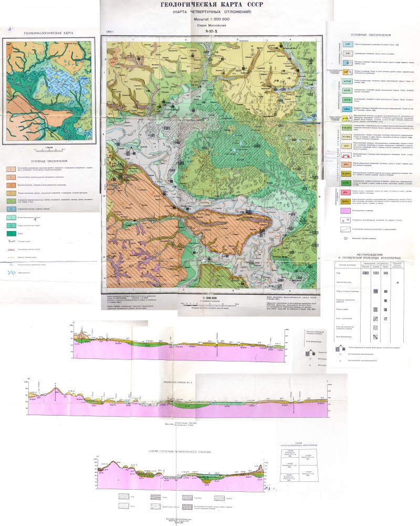Click УСЛОВНЫЕ ОБОЗНАЧЕНИЯ heading of right legend

coord(371,35)
